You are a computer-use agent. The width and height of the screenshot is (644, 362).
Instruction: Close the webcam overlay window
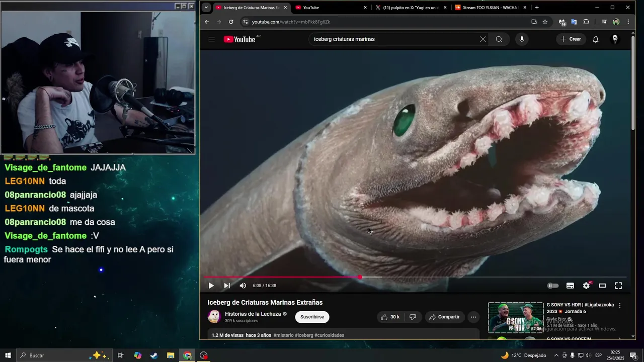191,6
